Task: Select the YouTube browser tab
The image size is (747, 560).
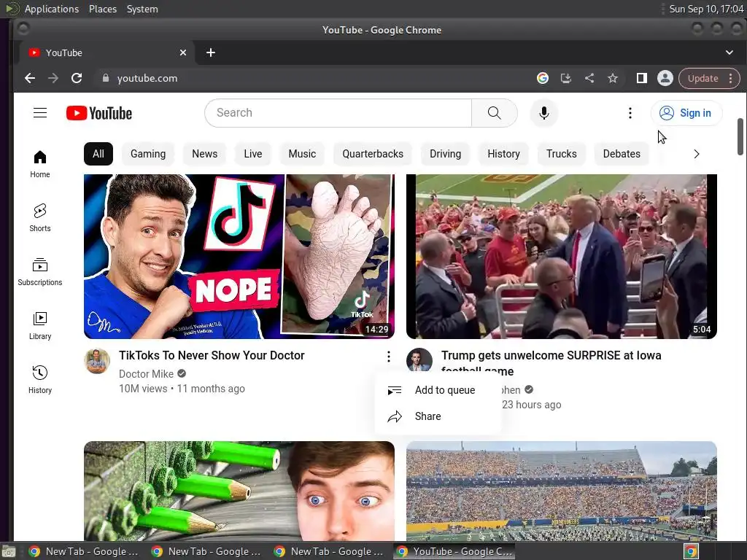Action: [x=107, y=52]
